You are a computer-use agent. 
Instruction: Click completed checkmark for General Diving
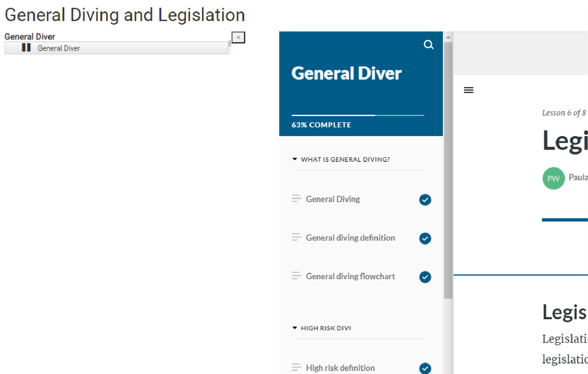click(x=425, y=200)
